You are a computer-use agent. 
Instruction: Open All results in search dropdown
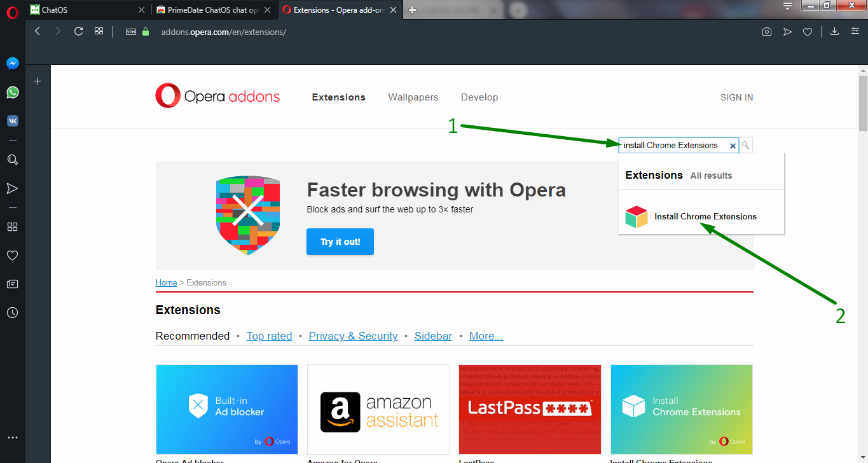point(711,176)
